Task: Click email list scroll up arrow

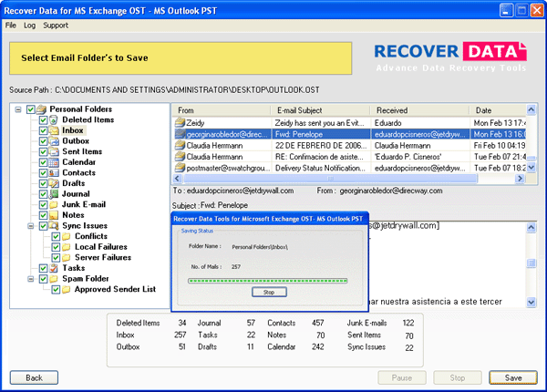Action: tap(531, 110)
